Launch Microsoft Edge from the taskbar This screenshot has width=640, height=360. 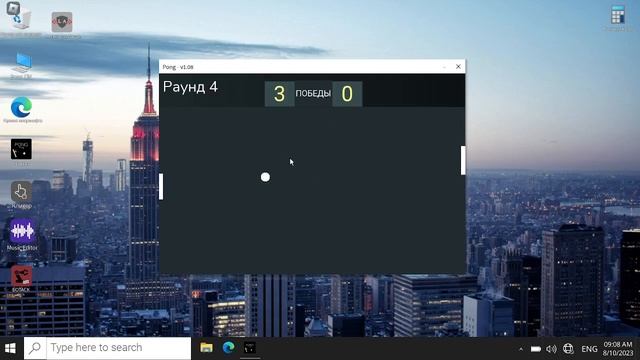click(228, 348)
